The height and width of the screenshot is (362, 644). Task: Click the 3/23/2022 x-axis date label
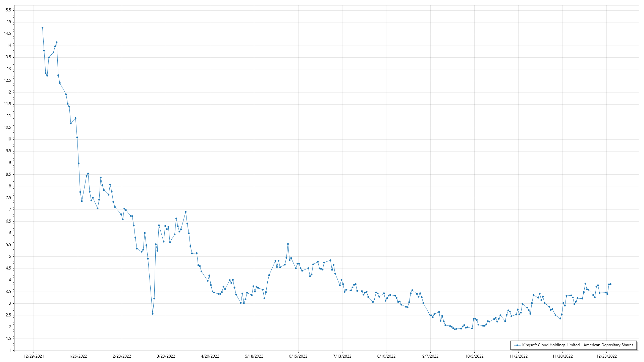coord(166,356)
